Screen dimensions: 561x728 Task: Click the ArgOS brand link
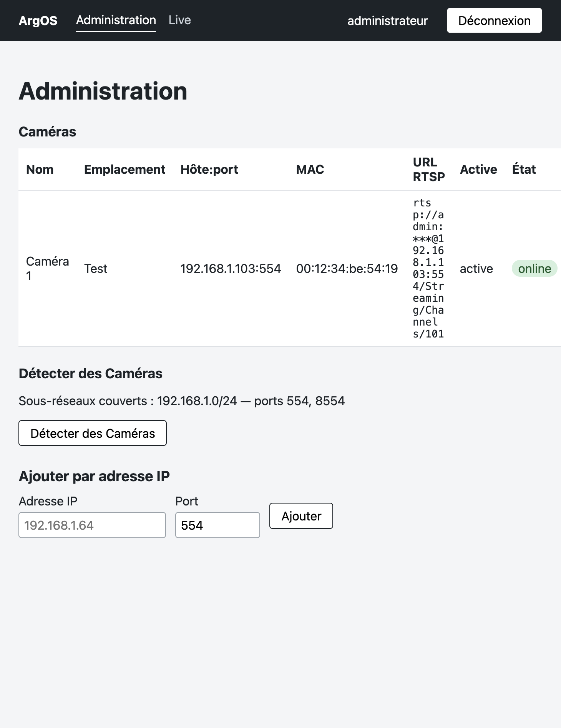[38, 20]
